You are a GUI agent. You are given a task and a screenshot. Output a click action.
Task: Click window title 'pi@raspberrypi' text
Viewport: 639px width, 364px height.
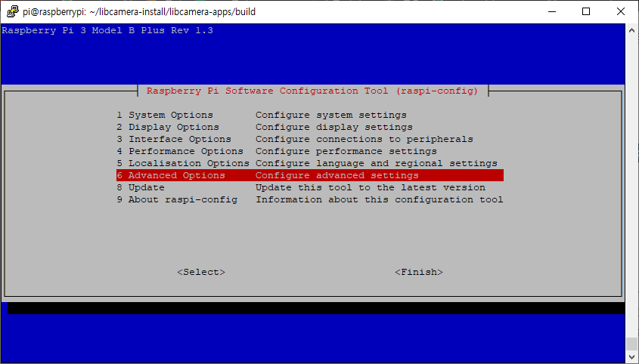click(x=139, y=11)
